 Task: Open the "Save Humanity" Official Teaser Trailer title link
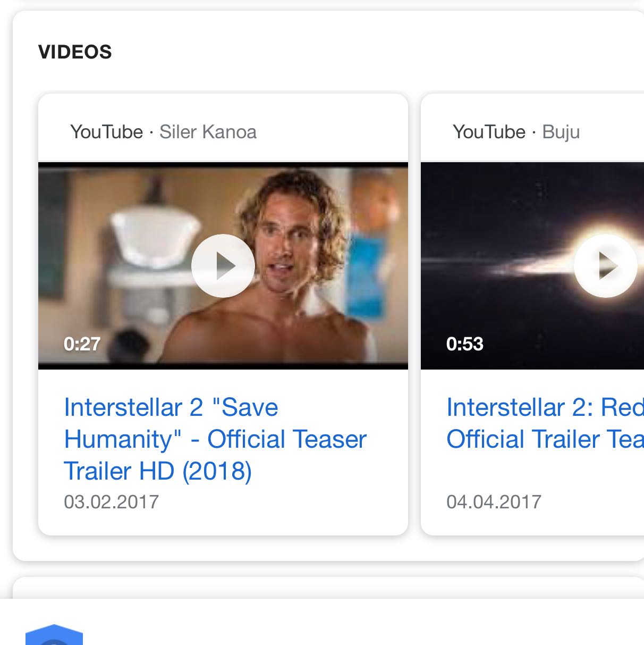point(215,439)
